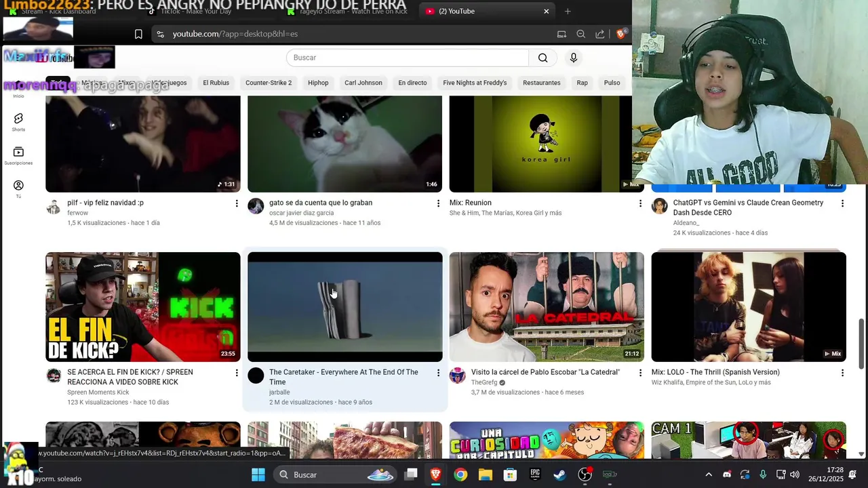
Task: Open the Shorts section in sidebar
Action: [18, 122]
